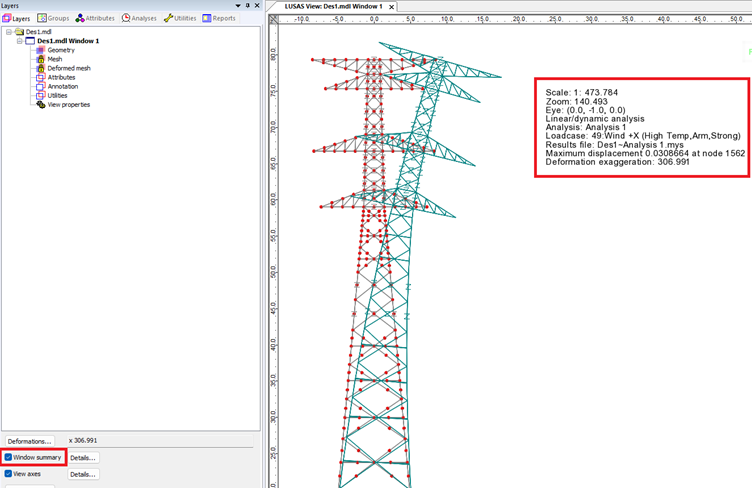This screenshot has width=752, height=488.
Task: Select the Deformed mesh layer icon
Action: 40,68
